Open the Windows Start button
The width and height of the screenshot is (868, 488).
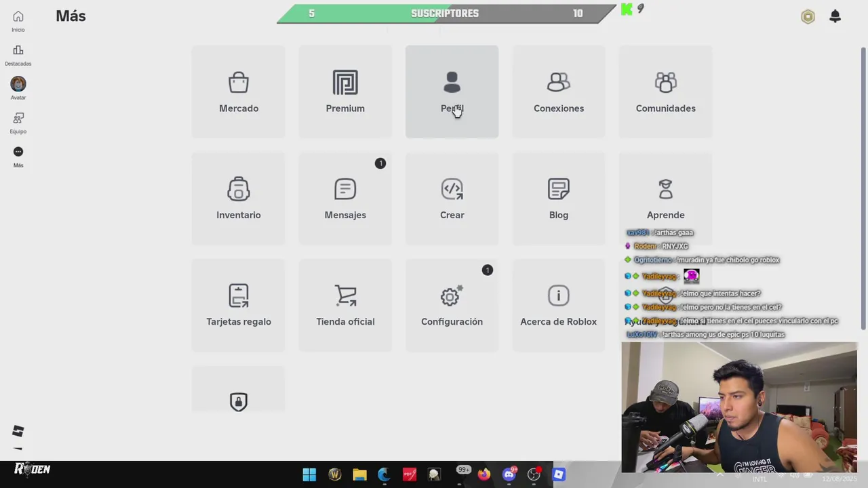[x=309, y=474]
